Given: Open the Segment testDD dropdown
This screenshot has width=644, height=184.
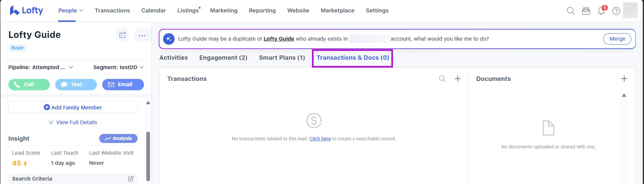Looking at the screenshot, I should coord(142,67).
